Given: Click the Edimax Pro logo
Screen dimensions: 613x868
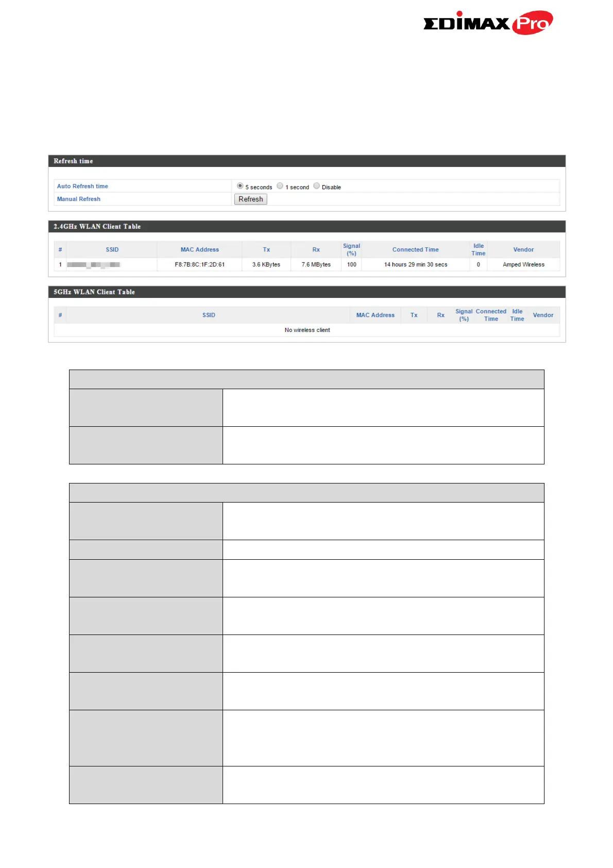Looking at the screenshot, I should (488, 23).
